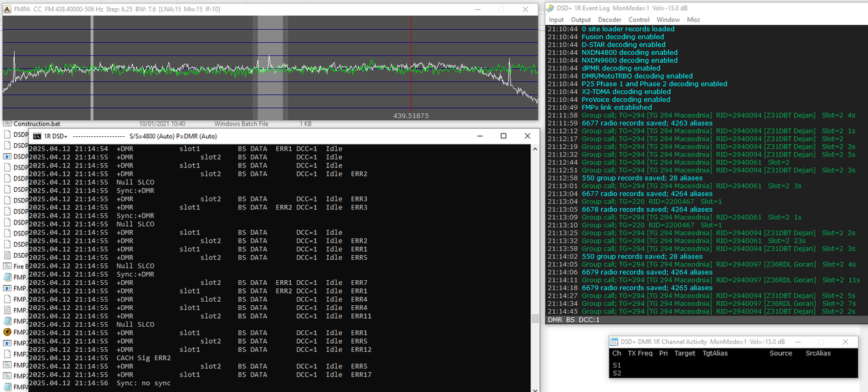Click the 'CACH Sig ERR2' console line
The image size is (868, 392).
pyautogui.click(x=100, y=358)
